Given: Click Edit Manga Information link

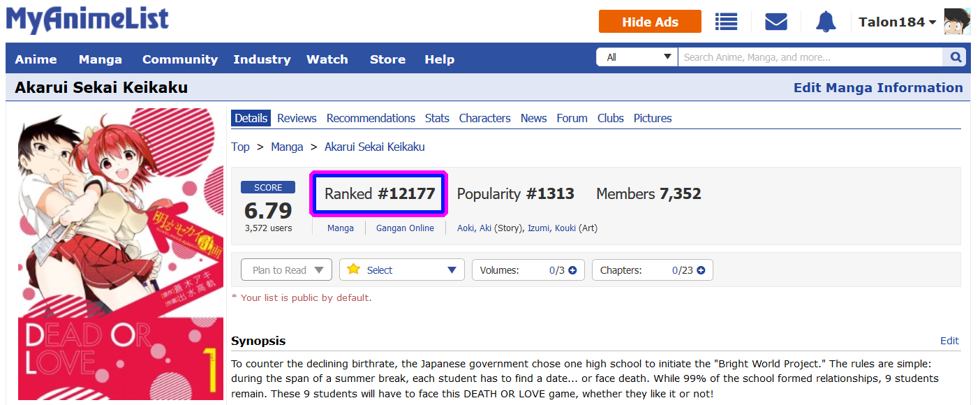Looking at the screenshot, I should coord(878,87).
